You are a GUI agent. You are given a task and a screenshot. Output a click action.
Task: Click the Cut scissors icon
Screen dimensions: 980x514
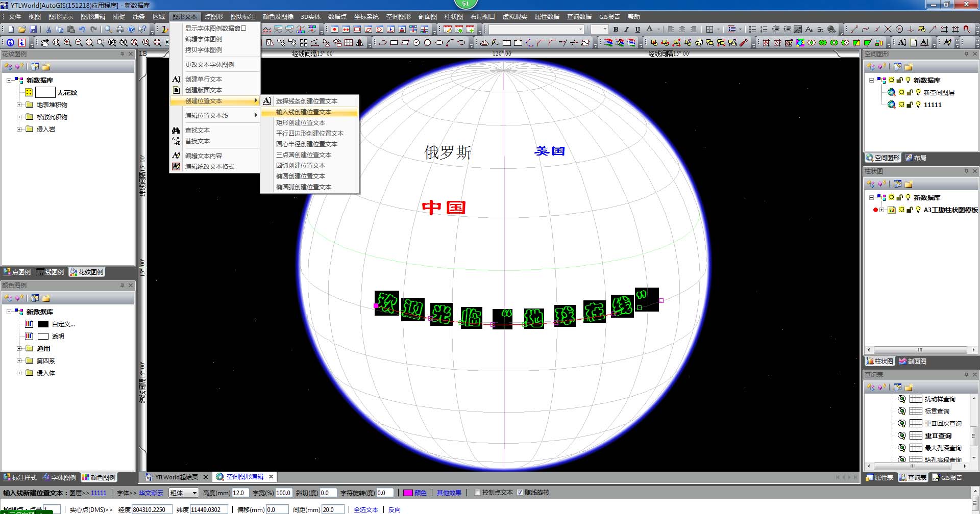(48, 30)
